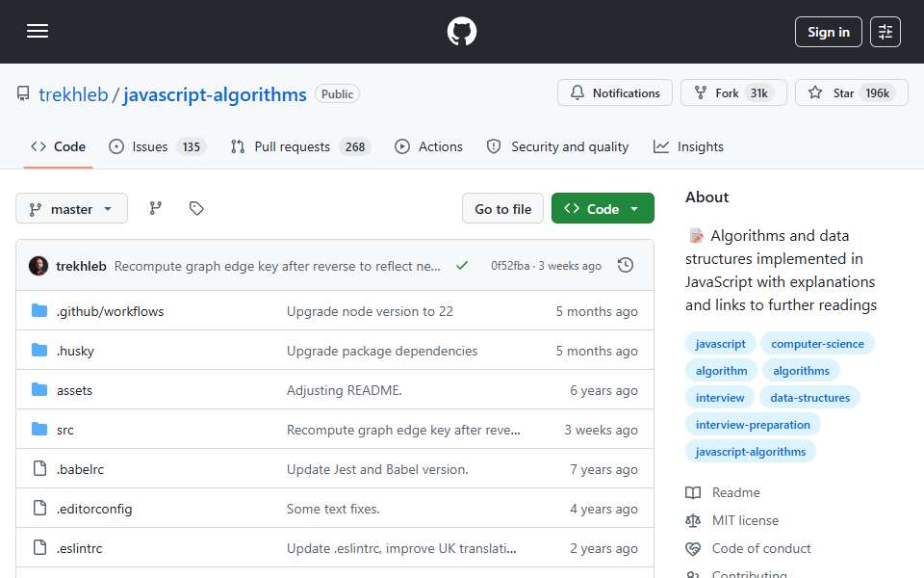The width and height of the screenshot is (924, 578).
Task: Open the src folder
Action: [x=65, y=430]
